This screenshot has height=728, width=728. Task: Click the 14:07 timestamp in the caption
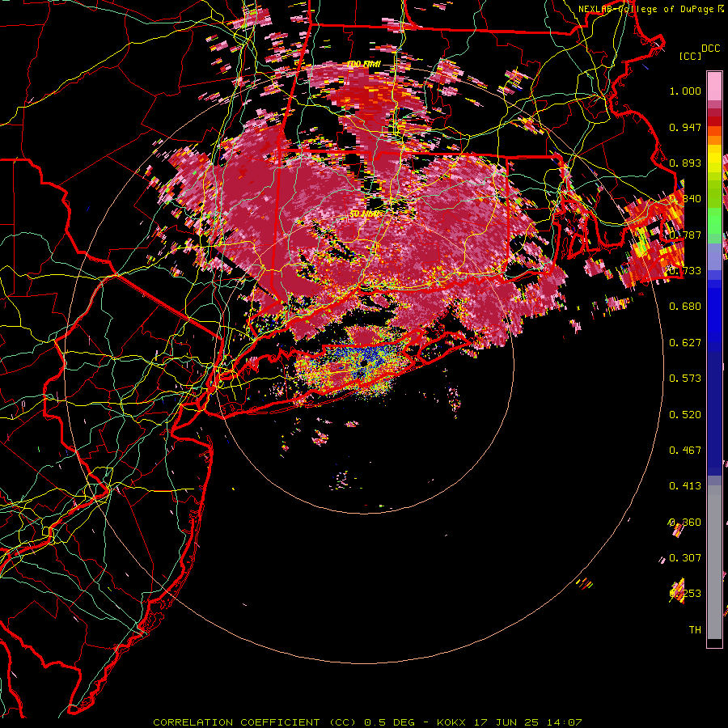point(564,722)
